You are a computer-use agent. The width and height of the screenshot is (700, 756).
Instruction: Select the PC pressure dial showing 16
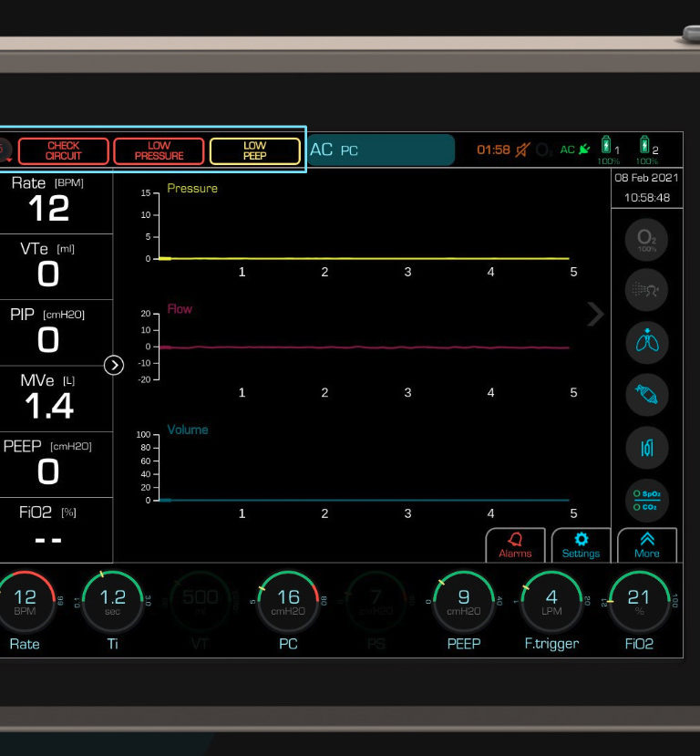tap(288, 602)
